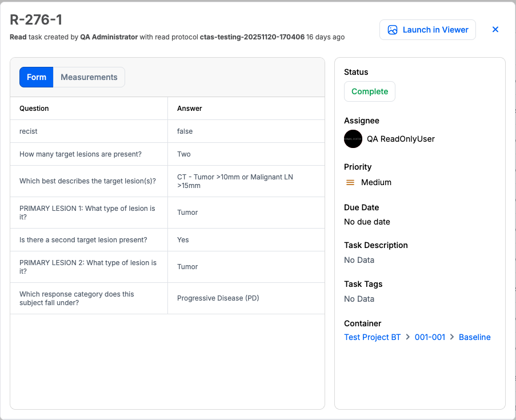
Task: Click the Question column header
Action: click(x=34, y=109)
